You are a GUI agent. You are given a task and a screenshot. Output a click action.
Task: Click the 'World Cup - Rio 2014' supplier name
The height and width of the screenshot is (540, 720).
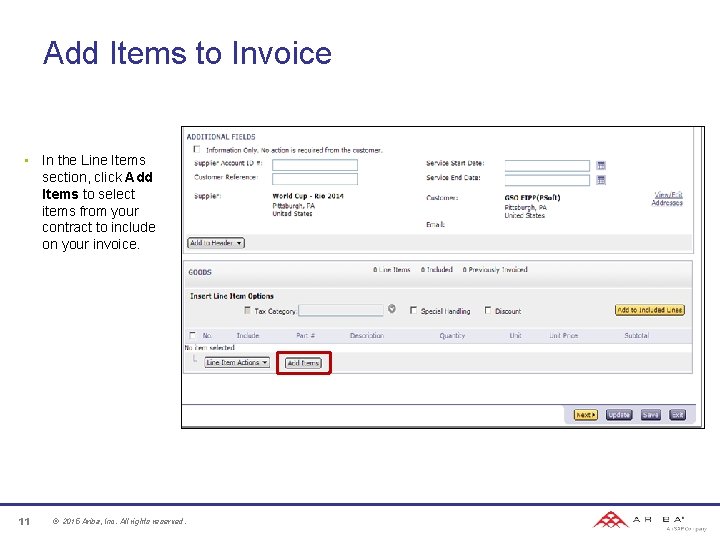[x=308, y=196]
